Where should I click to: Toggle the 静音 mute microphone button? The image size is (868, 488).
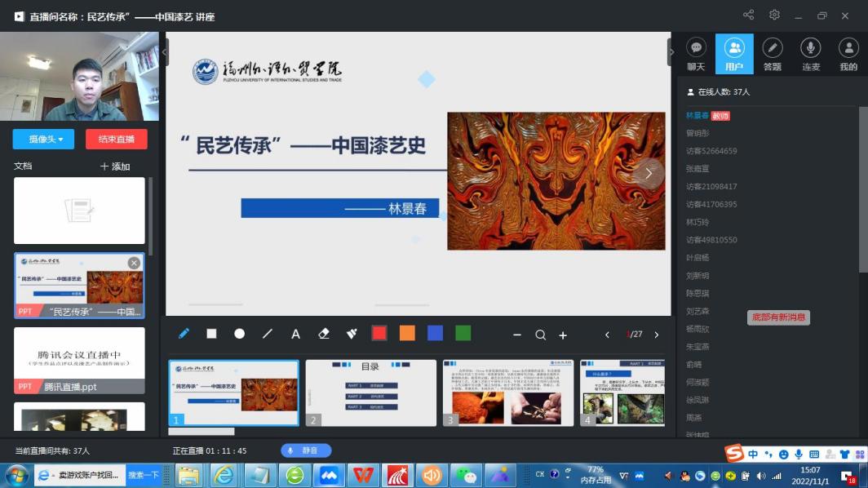(306, 450)
